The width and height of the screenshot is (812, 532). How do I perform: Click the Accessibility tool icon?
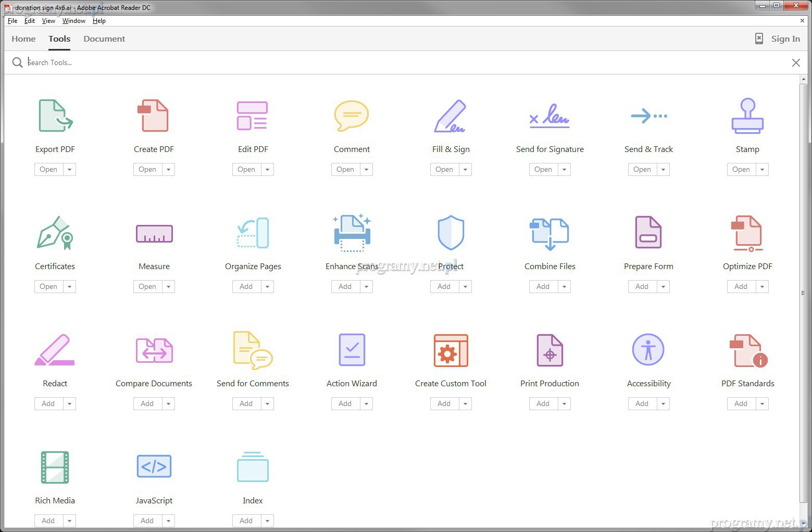tap(648, 350)
